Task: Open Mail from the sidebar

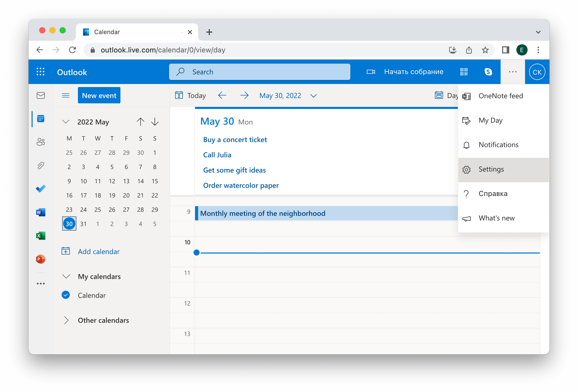Action: 41,95
